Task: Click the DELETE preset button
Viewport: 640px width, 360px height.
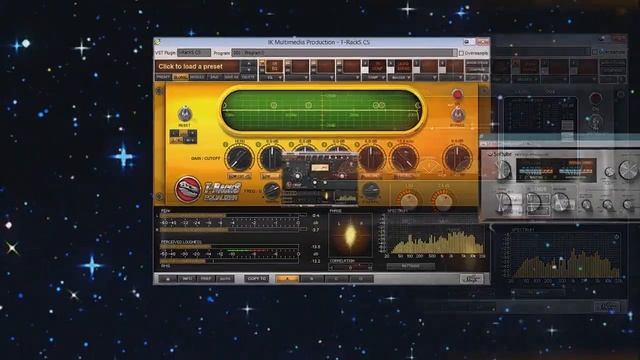Action: [248, 77]
